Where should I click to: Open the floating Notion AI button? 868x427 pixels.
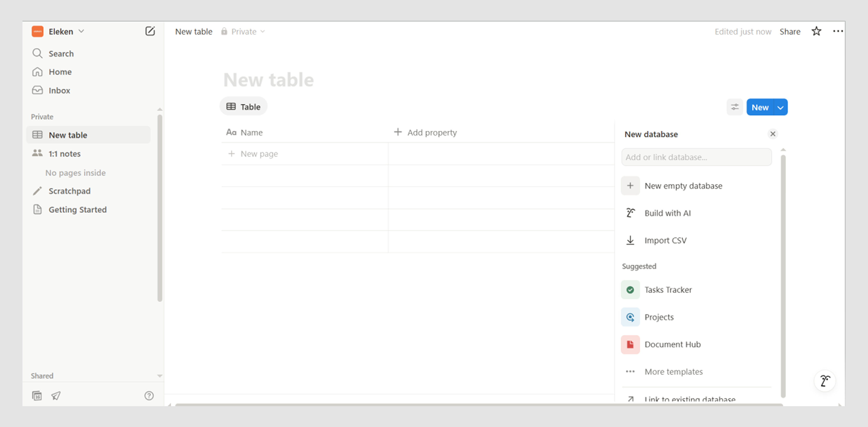tap(825, 381)
